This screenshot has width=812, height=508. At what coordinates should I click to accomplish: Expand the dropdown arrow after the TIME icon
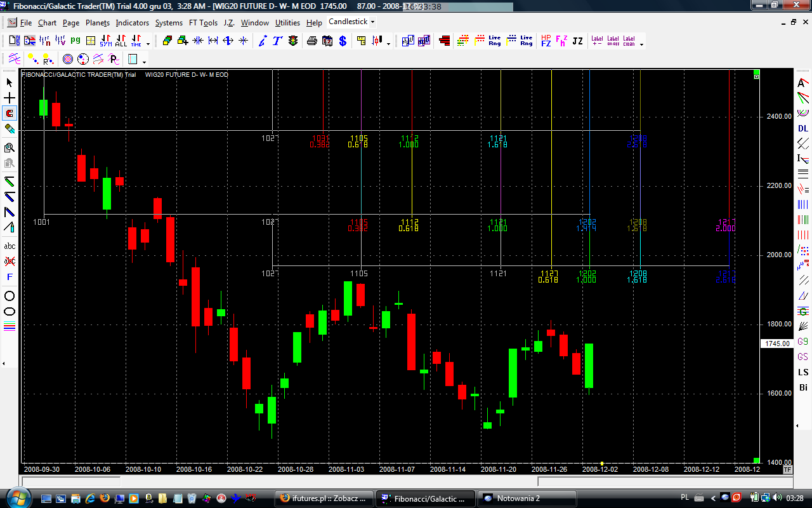tap(148, 44)
